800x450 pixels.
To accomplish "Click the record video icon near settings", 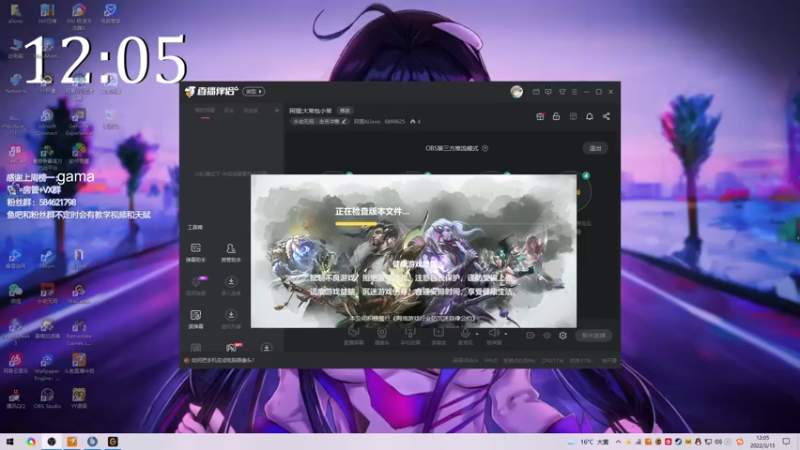I will click(x=530, y=335).
